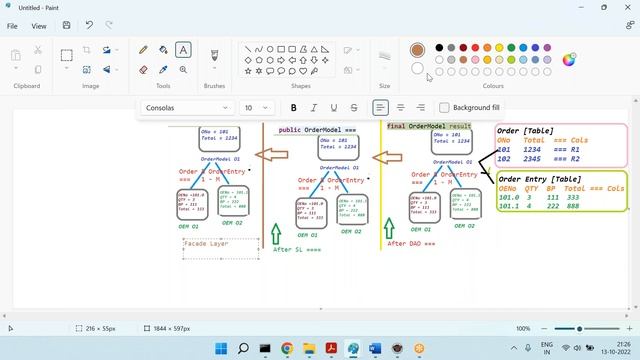Pick the Oval shape
Image resolution: width=640 pixels, height=360 pixels.
point(270,49)
